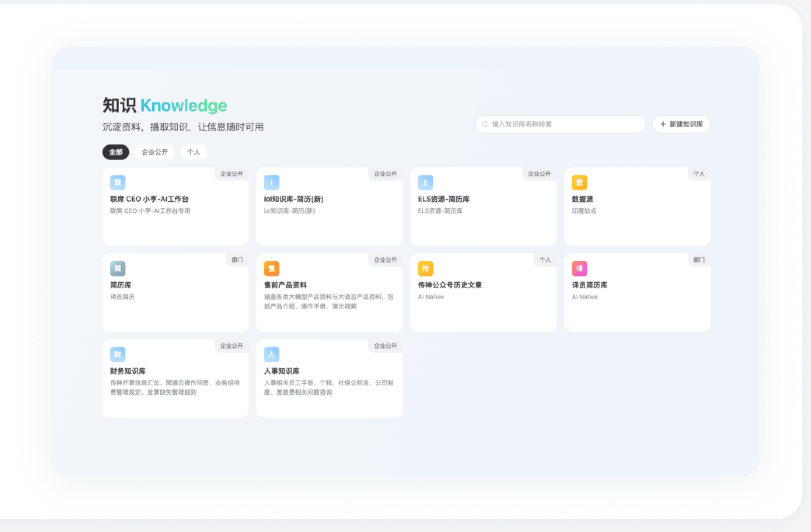The width and height of the screenshot is (811, 532).
Task: Open the 人事知识库 card title
Action: (282, 371)
